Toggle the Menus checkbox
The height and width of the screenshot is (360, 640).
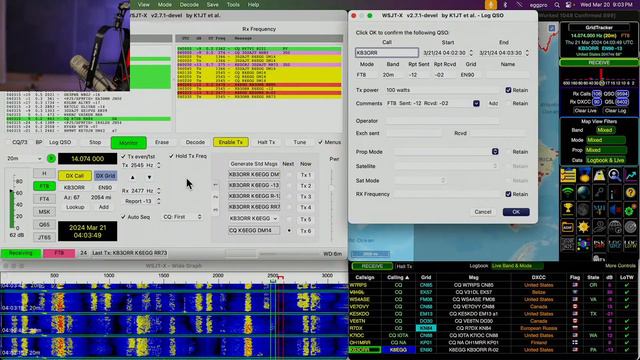320,142
